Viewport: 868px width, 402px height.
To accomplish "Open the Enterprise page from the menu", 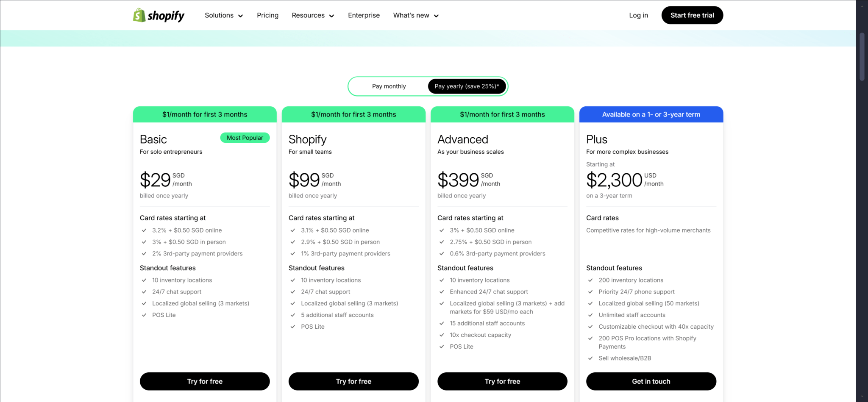I will 364,15.
